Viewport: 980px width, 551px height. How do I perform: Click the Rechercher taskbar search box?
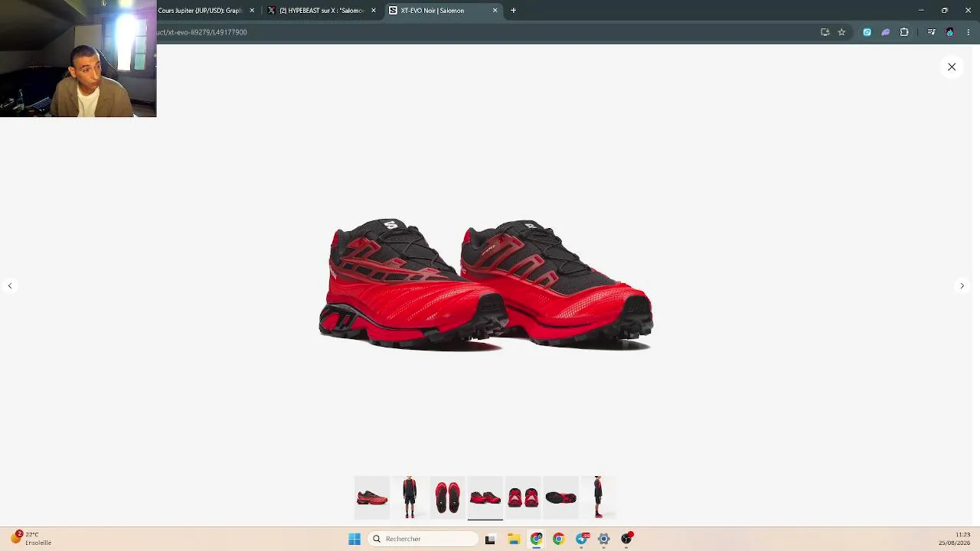pyautogui.click(x=423, y=539)
